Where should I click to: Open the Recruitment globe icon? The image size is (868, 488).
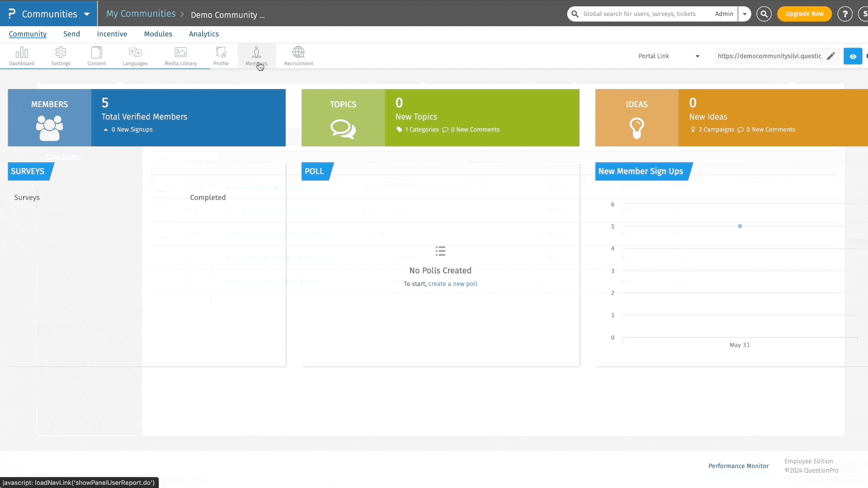(298, 53)
